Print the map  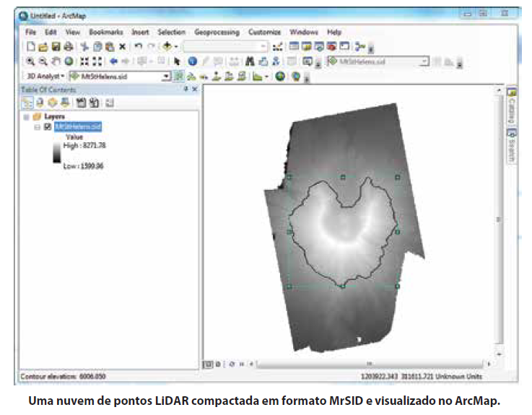coord(68,46)
